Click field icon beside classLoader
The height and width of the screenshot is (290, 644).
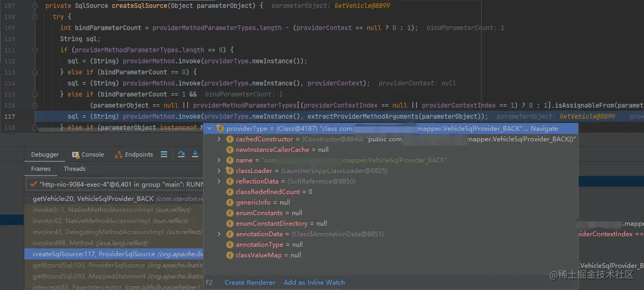229,171
